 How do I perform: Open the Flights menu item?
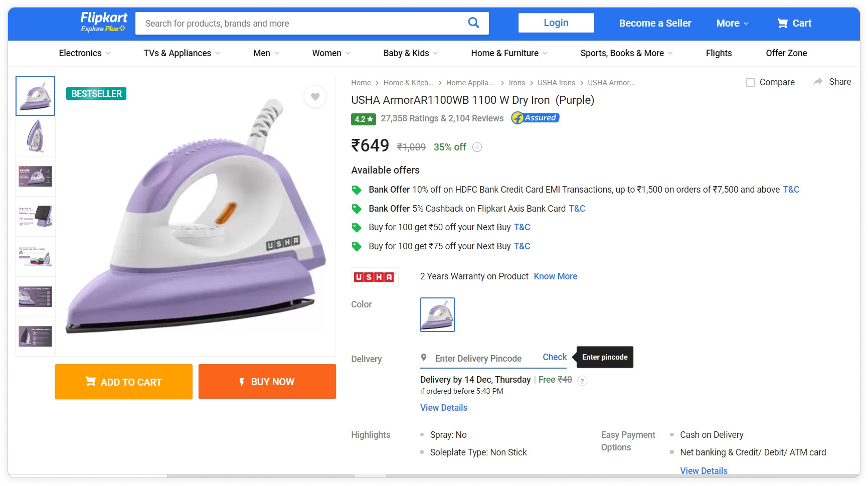(719, 53)
